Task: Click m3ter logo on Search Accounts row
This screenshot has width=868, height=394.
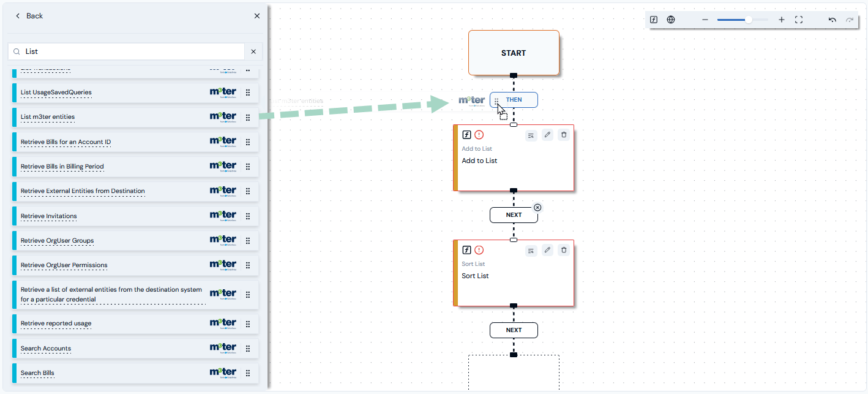Action: click(x=223, y=348)
